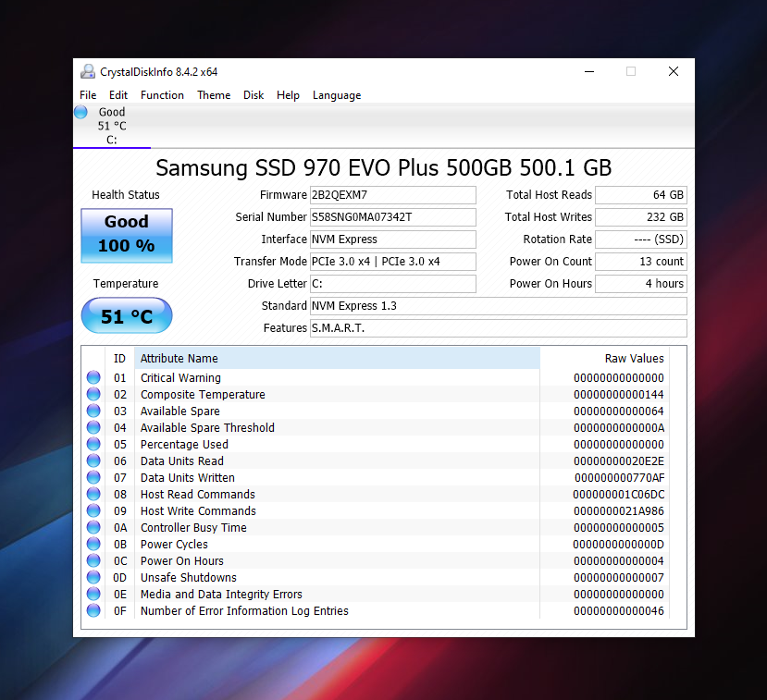Image resolution: width=767 pixels, height=700 pixels.
Task: Select the Critical Warning attribute name
Action: point(180,378)
